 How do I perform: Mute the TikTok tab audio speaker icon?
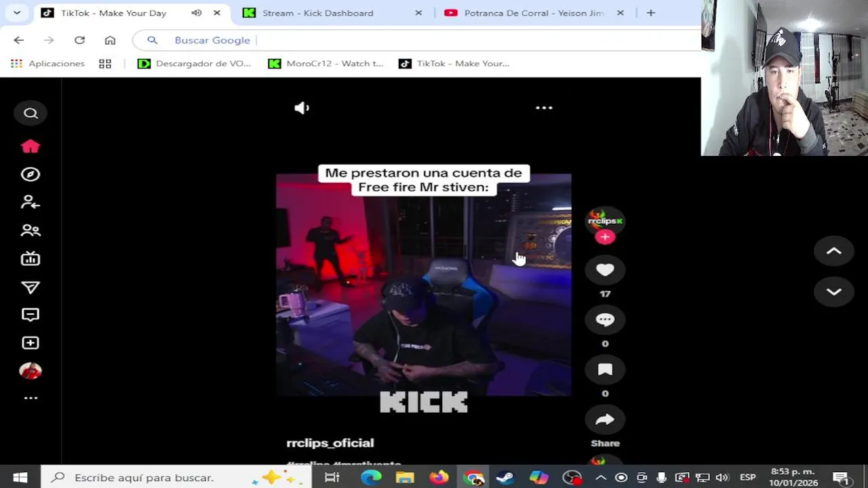197,13
